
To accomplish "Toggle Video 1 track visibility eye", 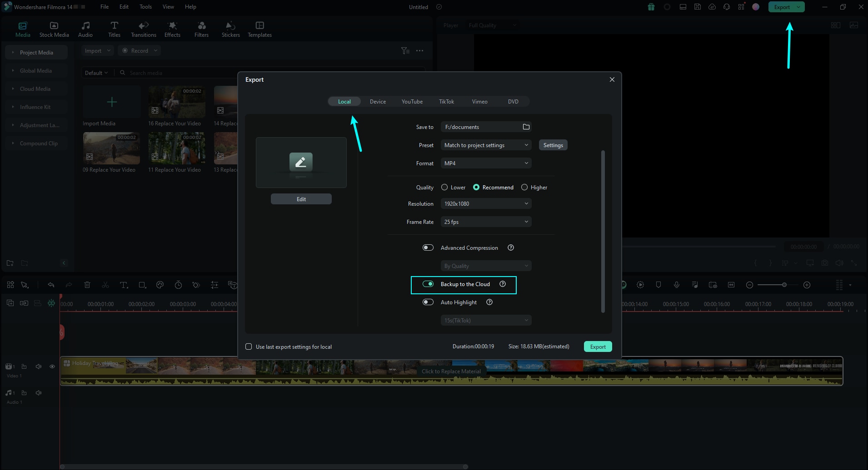I will pyautogui.click(x=52, y=366).
